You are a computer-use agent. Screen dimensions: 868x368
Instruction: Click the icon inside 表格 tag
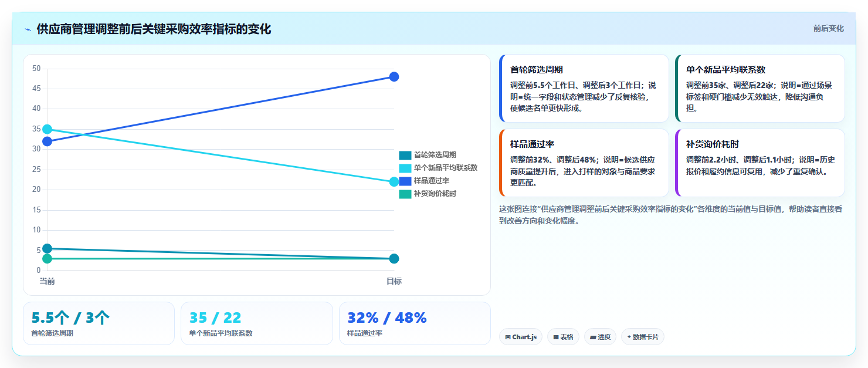click(555, 337)
